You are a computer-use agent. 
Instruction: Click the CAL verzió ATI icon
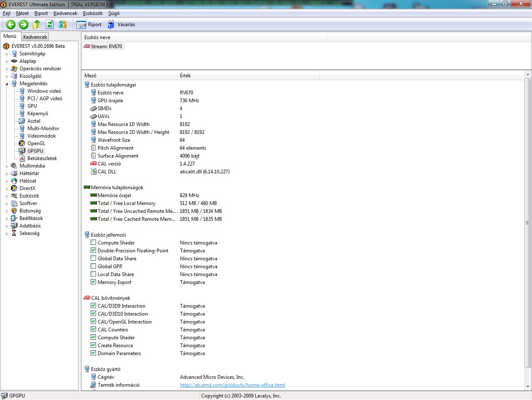(x=94, y=164)
